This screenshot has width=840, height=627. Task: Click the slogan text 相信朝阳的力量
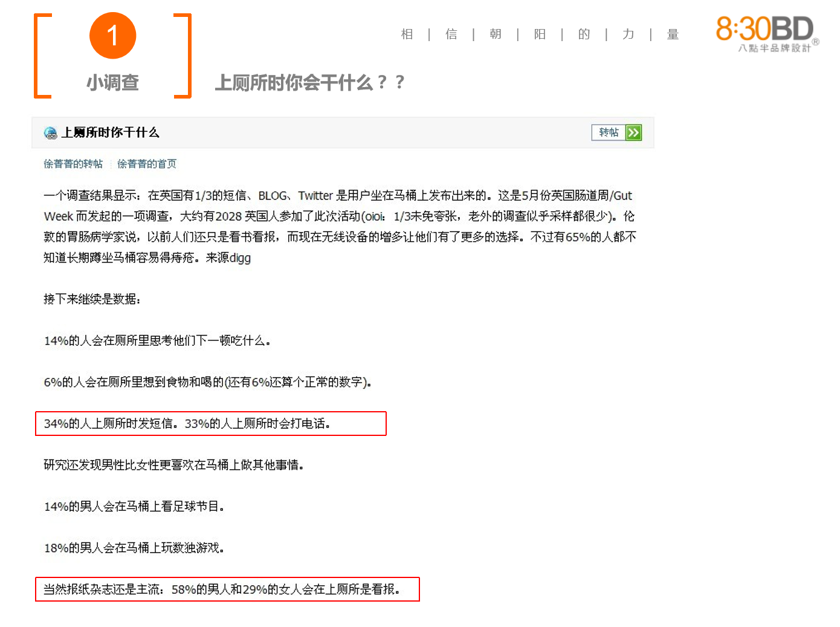pos(540,34)
